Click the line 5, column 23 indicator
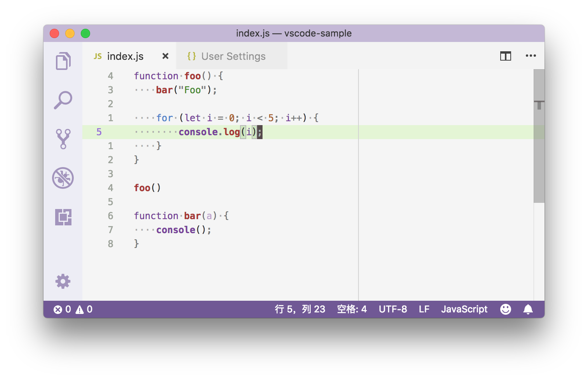Viewport: 588px width, 380px height. click(x=300, y=309)
